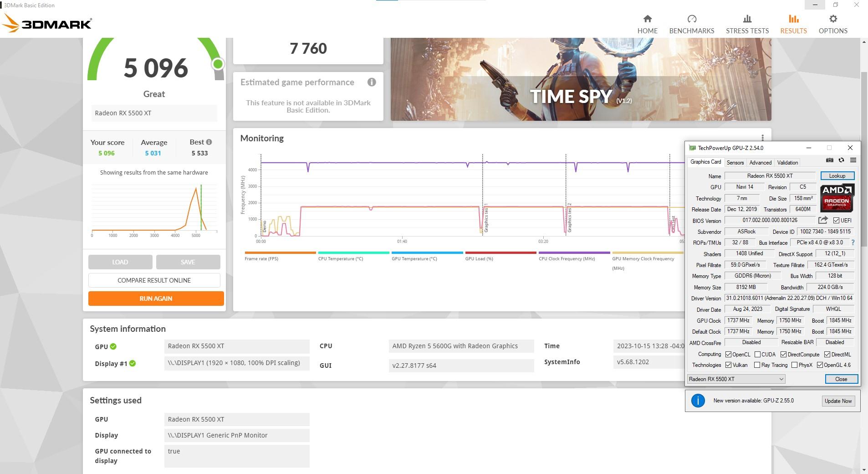Toggle UEFI checkbox in GPU-Z

836,221
